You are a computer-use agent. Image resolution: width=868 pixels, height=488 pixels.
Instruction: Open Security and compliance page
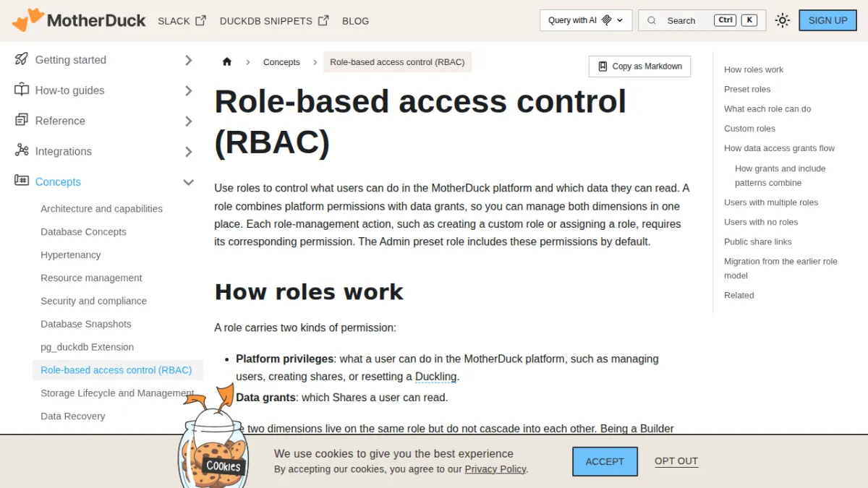tap(93, 301)
